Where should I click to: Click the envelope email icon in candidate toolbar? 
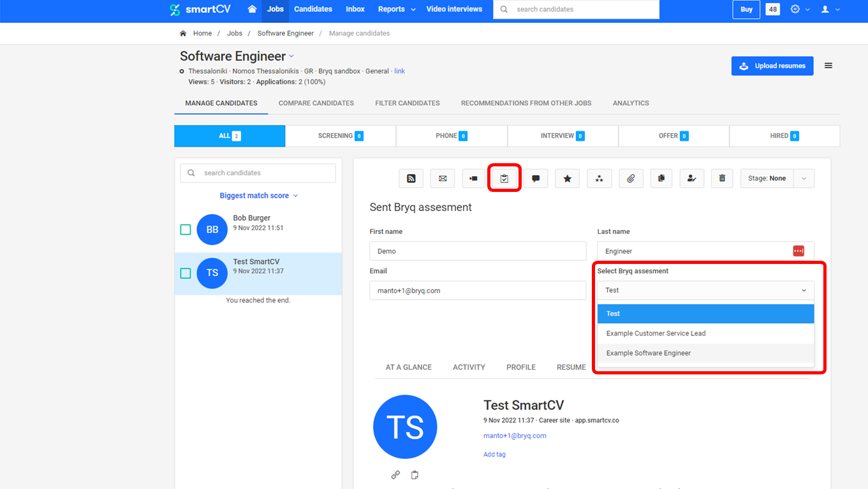click(443, 179)
